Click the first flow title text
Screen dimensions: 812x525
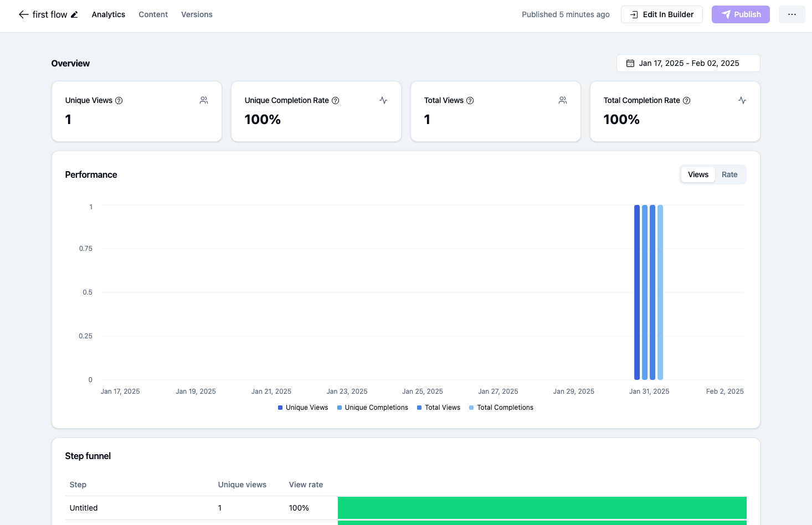click(50, 14)
